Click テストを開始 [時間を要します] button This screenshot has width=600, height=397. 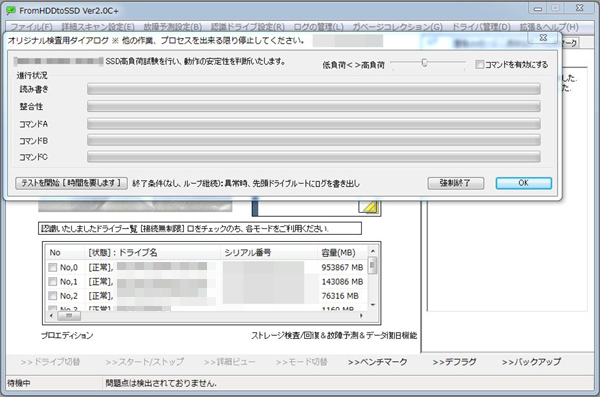(71, 183)
